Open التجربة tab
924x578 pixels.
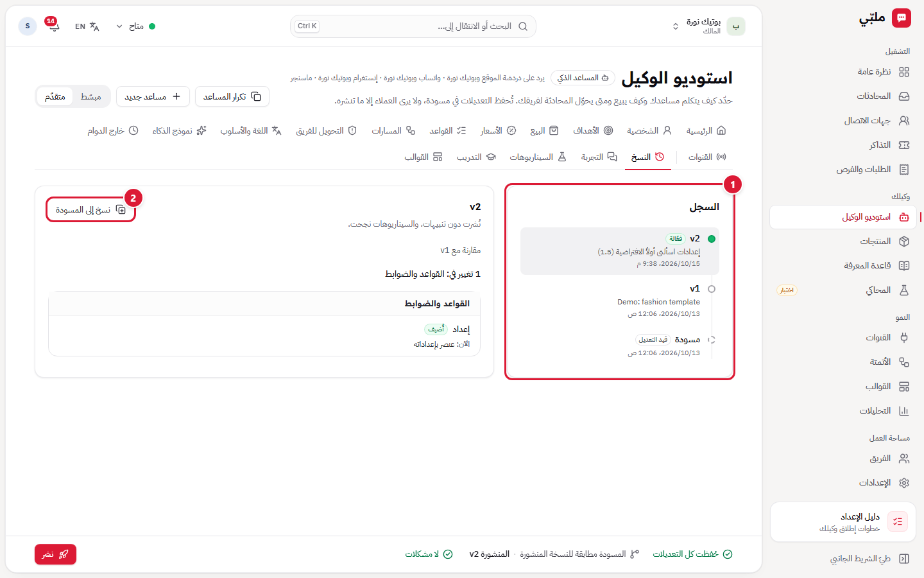pyautogui.click(x=599, y=157)
